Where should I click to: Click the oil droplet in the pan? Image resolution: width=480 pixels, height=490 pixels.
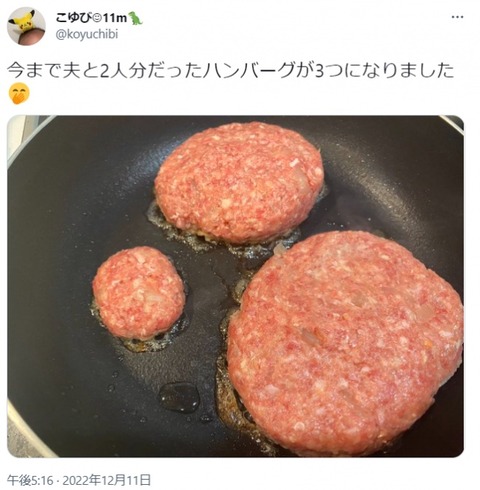click(x=179, y=397)
